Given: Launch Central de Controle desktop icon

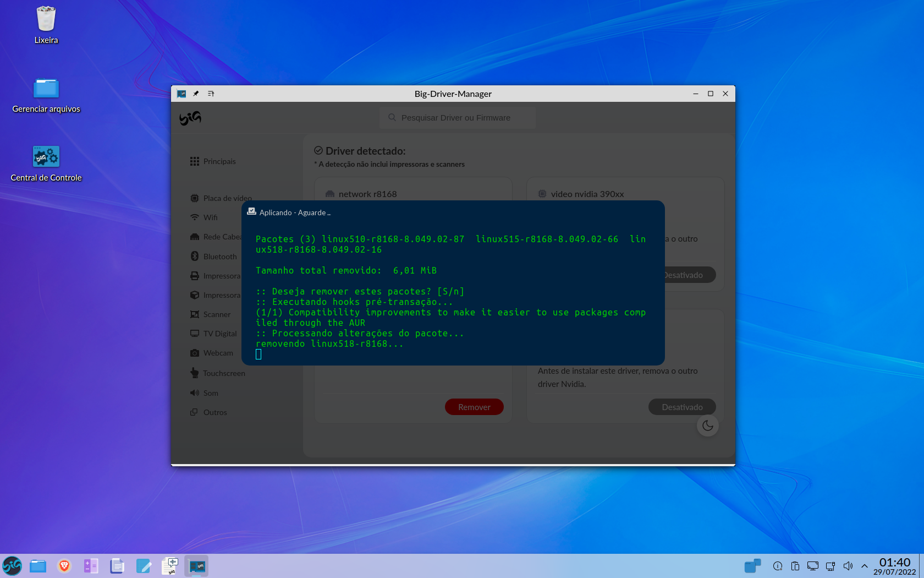Looking at the screenshot, I should pyautogui.click(x=46, y=157).
